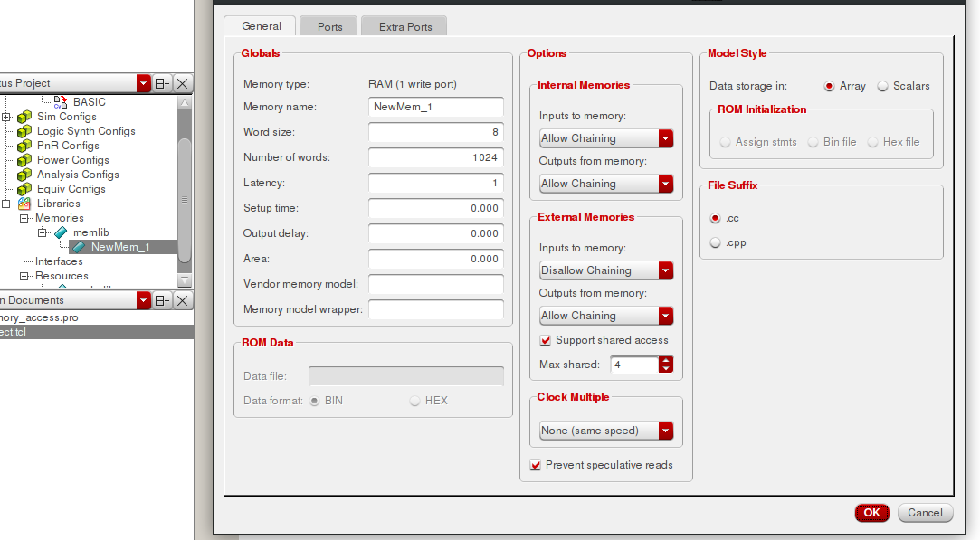The width and height of the screenshot is (980, 540).
Task: Uncheck Support shared access
Action: 545,340
